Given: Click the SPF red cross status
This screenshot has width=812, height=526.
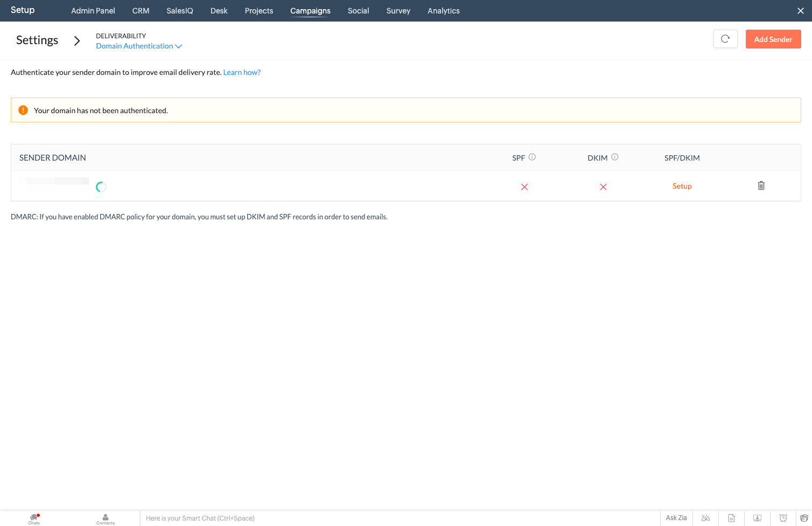Looking at the screenshot, I should pyautogui.click(x=524, y=187).
